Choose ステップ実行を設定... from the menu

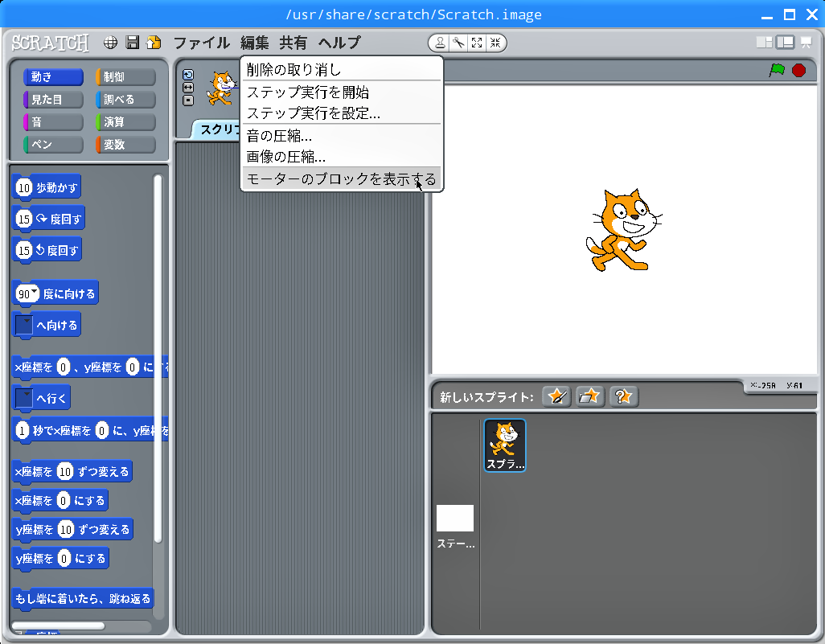pos(342,113)
